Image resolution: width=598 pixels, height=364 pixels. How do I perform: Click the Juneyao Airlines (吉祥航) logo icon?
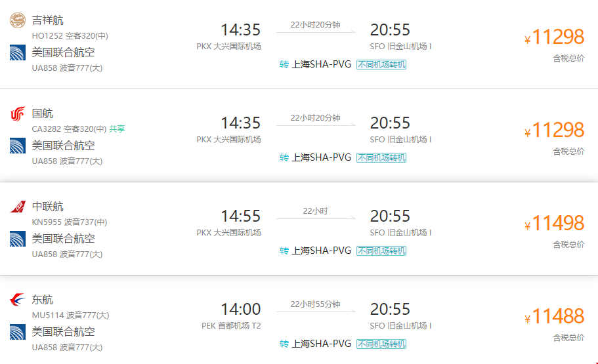pyautogui.click(x=18, y=20)
